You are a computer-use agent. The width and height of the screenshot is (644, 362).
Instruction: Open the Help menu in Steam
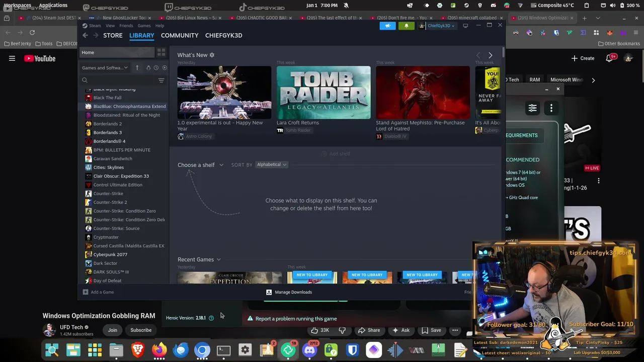pyautogui.click(x=159, y=26)
